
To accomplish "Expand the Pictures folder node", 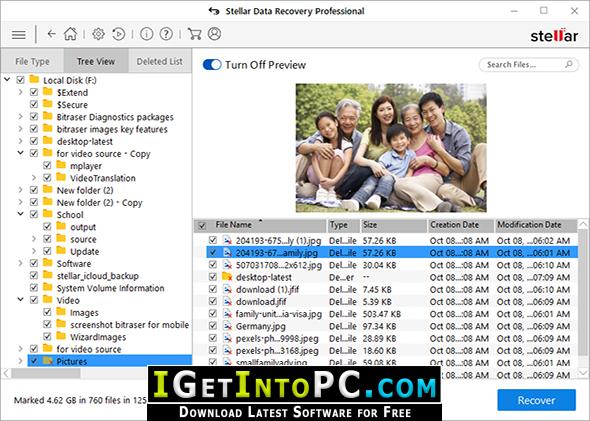I will pos(21,361).
